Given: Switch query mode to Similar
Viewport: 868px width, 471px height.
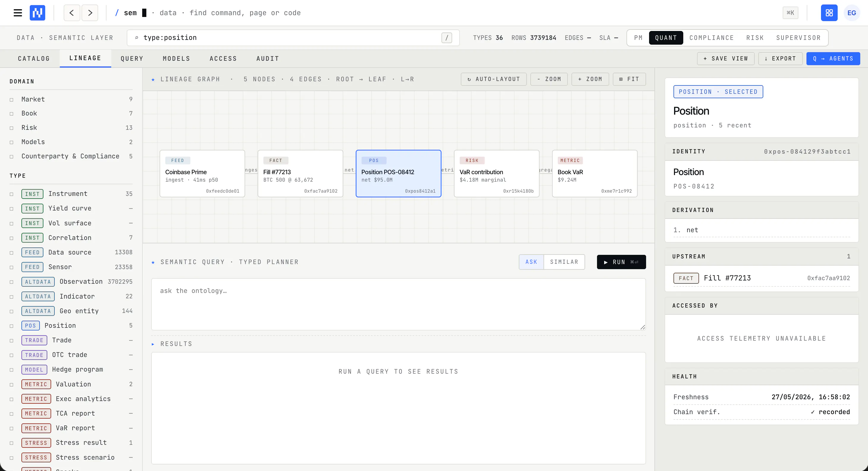Looking at the screenshot, I should point(564,262).
